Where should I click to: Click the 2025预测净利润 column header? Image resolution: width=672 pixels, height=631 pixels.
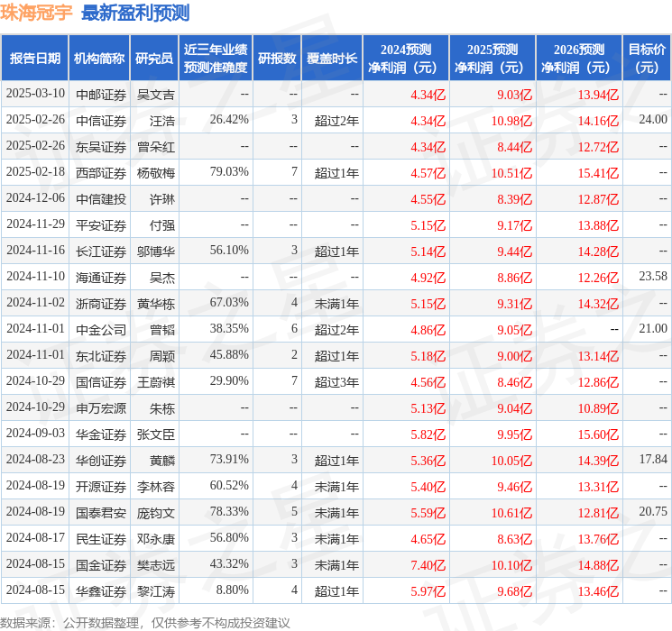(x=492, y=59)
